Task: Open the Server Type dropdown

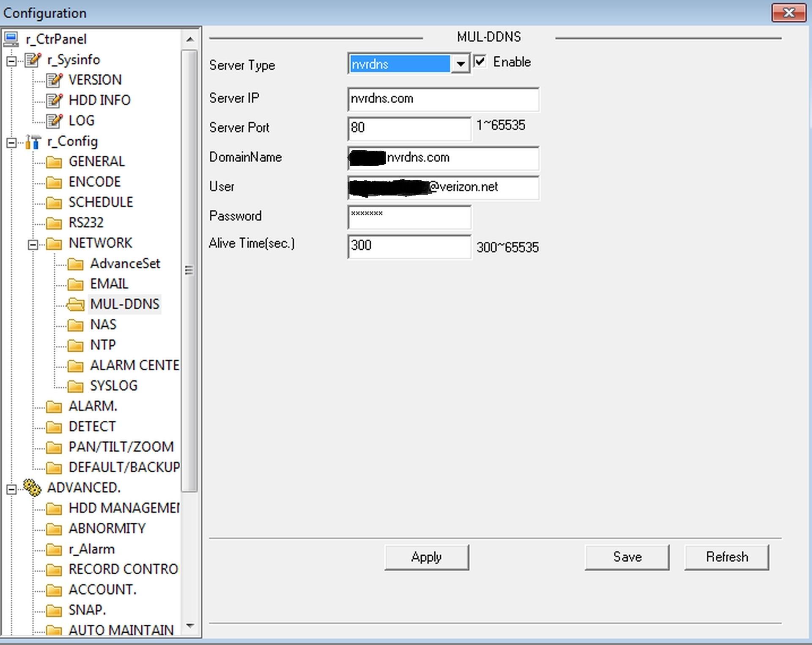Action: pyautogui.click(x=461, y=64)
